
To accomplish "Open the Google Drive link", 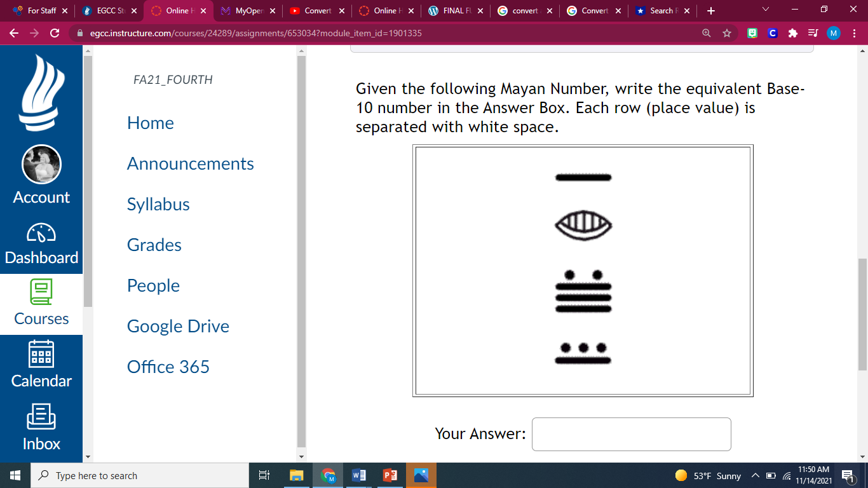I will coord(178,326).
